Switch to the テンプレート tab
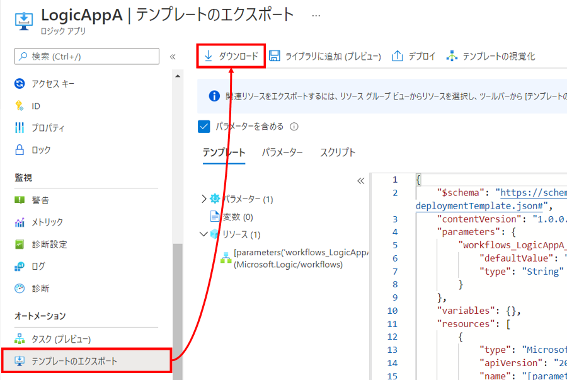This screenshot has height=380, width=568. point(224,153)
